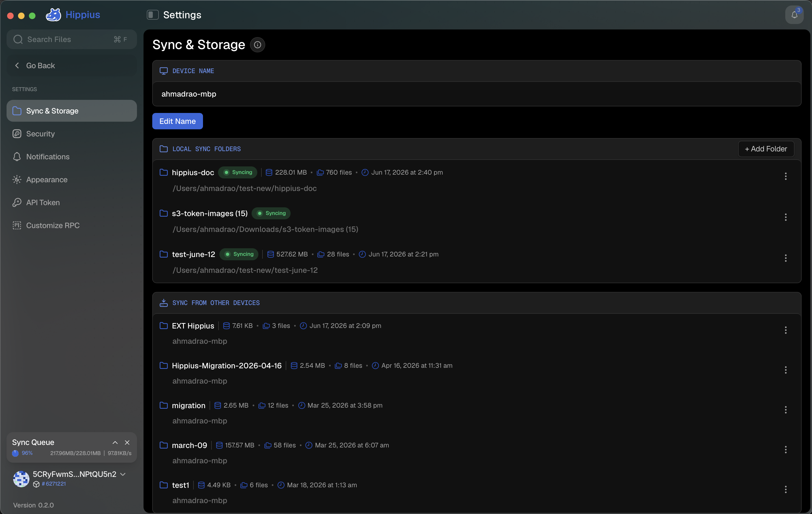This screenshot has height=514, width=812.
Task: Click the Syncing badge on hippius-doc
Action: pyautogui.click(x=238, y=172)
